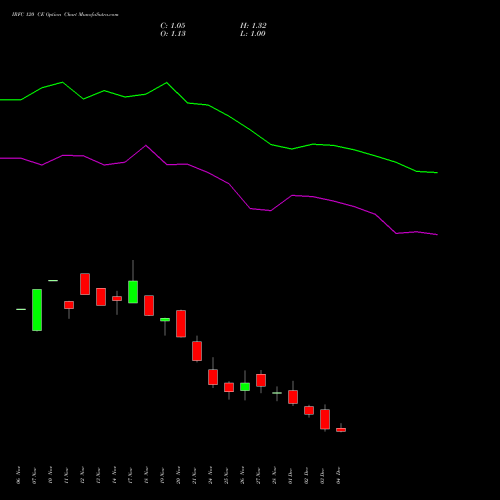
Task: Select the high value H: 1.32
Action: [253, 26]
